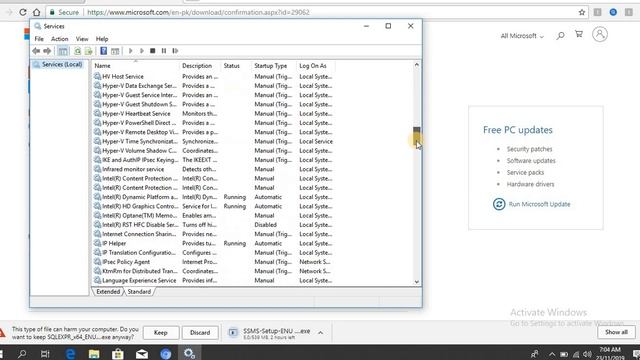Click the Run Microsoft Update link

tap(539, 204)
